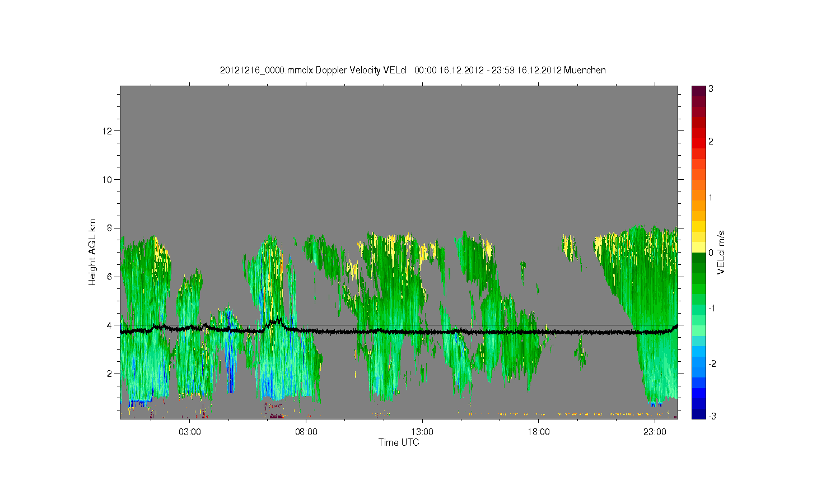Click the '08:00' time tick label
Image resolution: width=840 pixels, height=504 pixels.
point(306,432)
